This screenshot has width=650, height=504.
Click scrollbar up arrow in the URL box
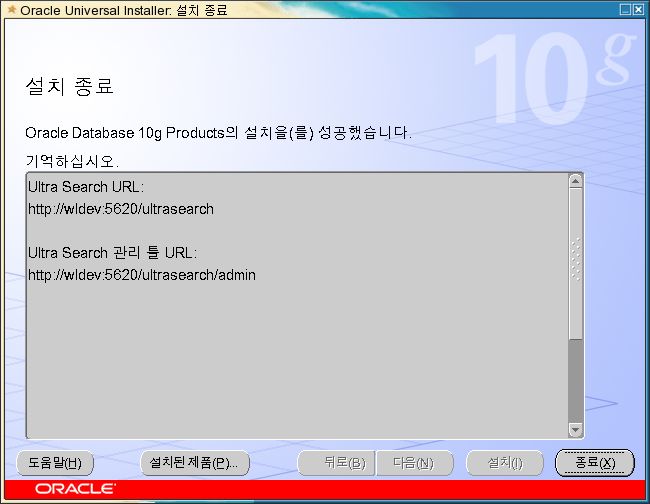[x=575, y=181]
